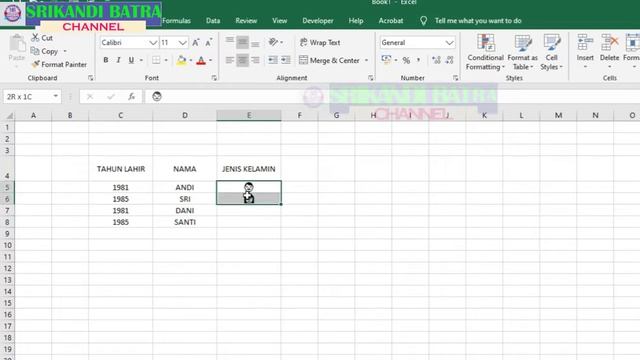This screenshot has height=360, width=640.
Task: Select cell containing ANDI
Action: pyautogui.click(x=185, y=187)
